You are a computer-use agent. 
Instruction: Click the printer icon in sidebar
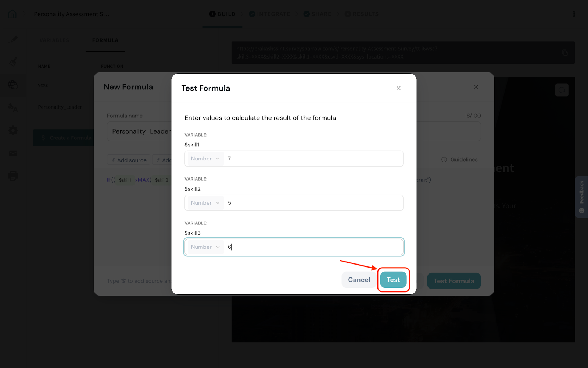[x=13, y=176]
